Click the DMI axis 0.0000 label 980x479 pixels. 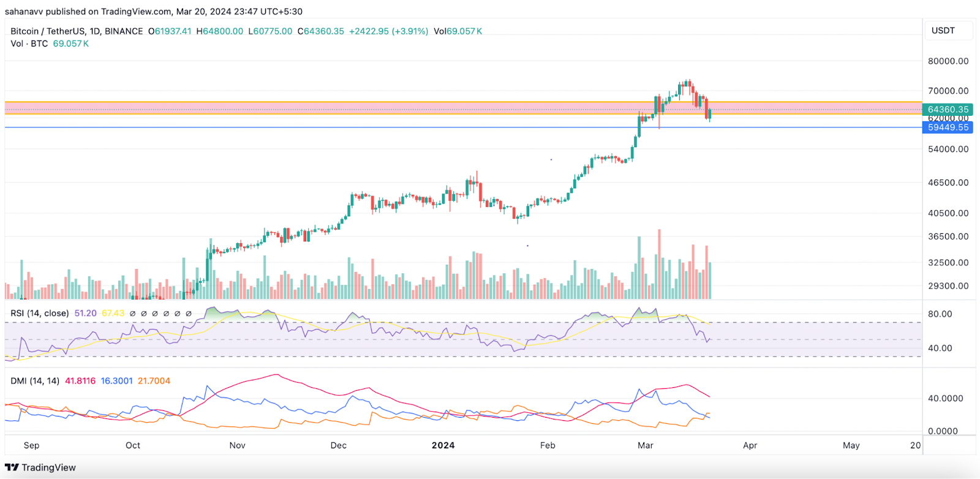[x=943, y=431]
